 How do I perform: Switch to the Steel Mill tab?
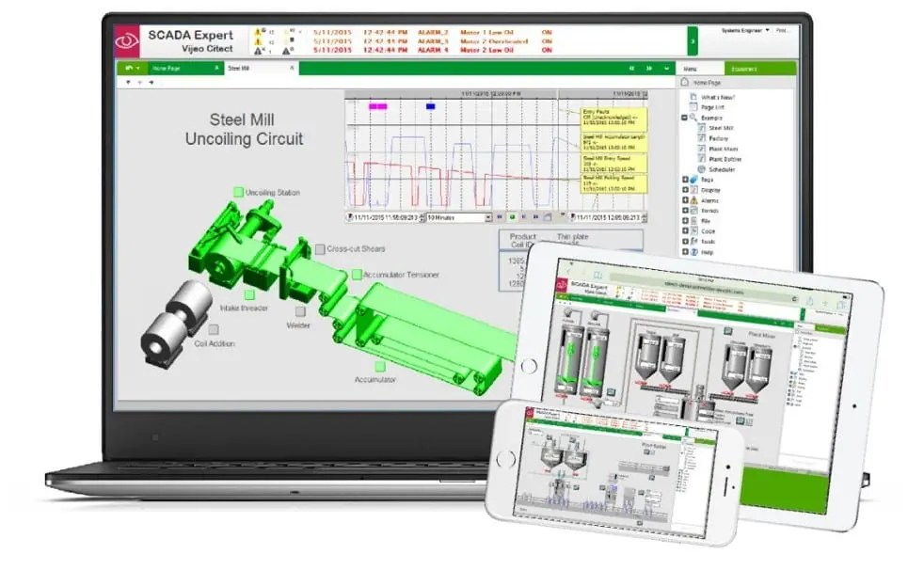pyautogui.click(x=261, y=69)
